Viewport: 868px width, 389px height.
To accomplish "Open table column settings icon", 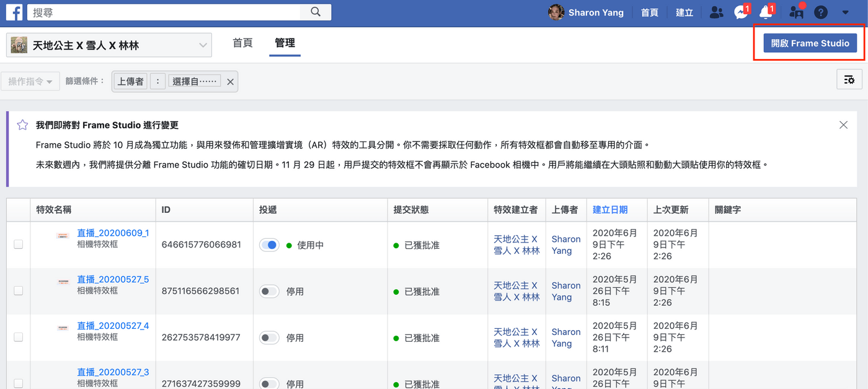I will 849,79.
